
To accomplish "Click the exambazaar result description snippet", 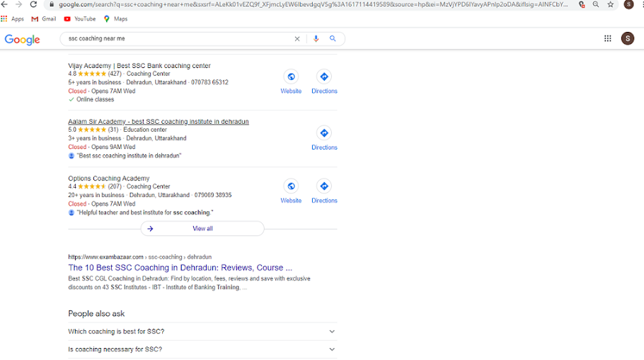I will click(190, 283).
